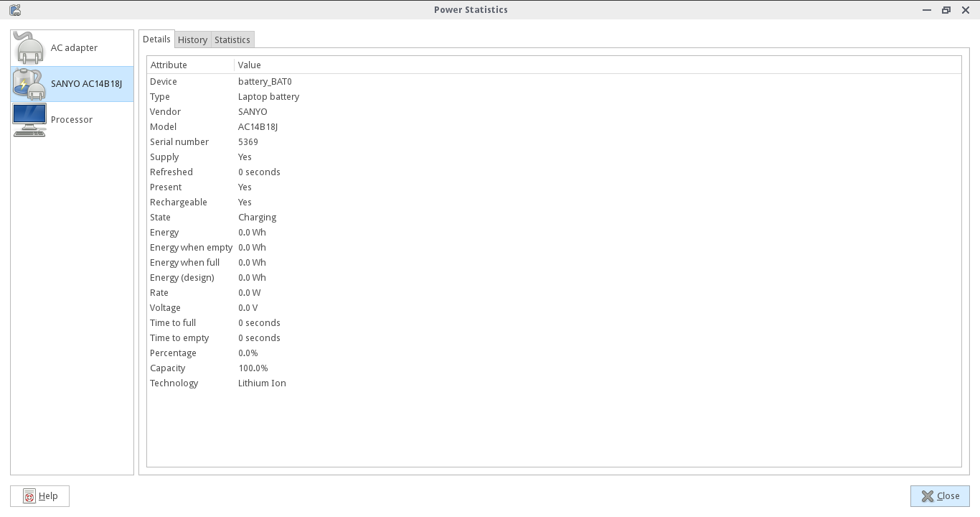Click the battery_BAT0 value
The image size is (980, 517).
coord(265,82)
